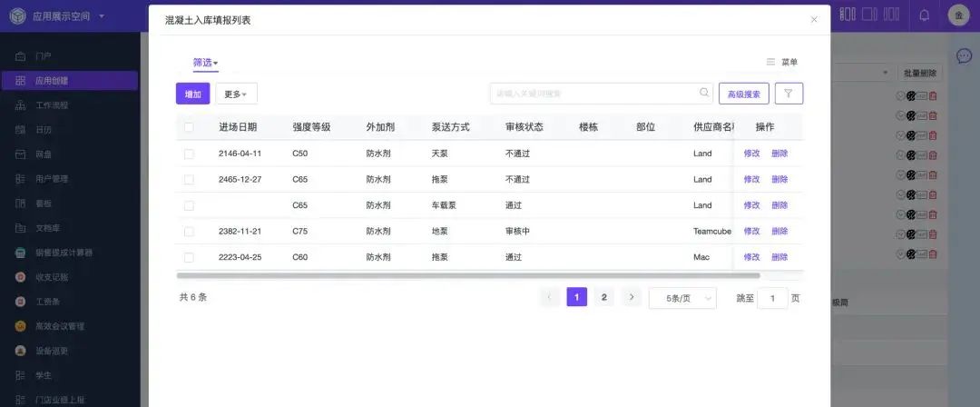This screenshot has width=980, height=407.
Task: Check the row dated 2382-11-21
Action: [189, 231]
